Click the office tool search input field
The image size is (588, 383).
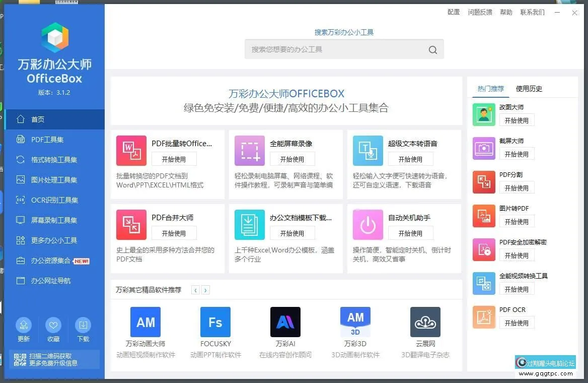[x=335, y=49]
